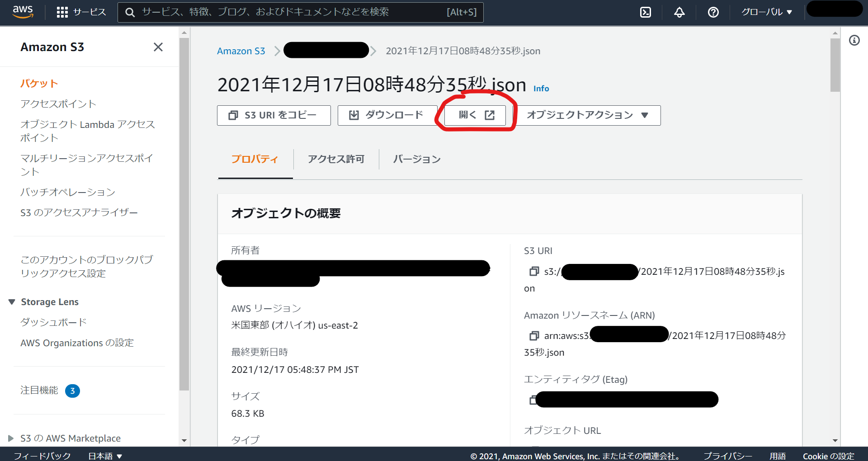
Task: Click the ダウンロード button
Action: tap(387, 115)
